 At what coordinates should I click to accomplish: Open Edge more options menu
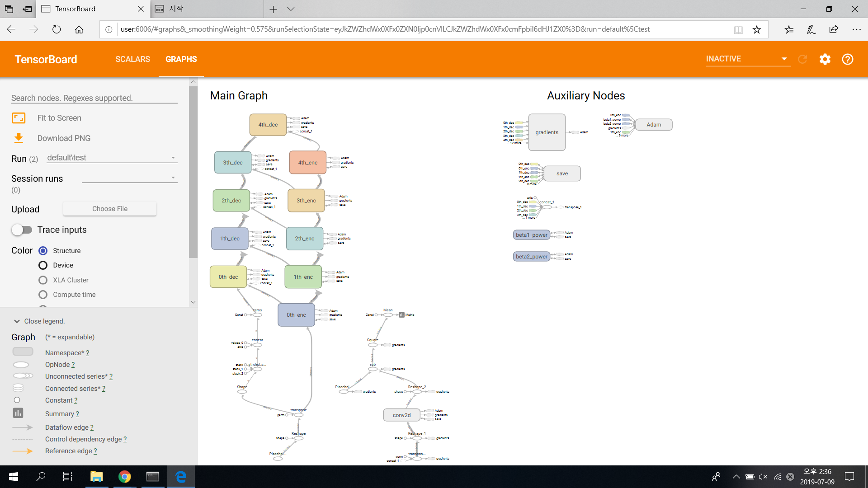pos(856,29)
